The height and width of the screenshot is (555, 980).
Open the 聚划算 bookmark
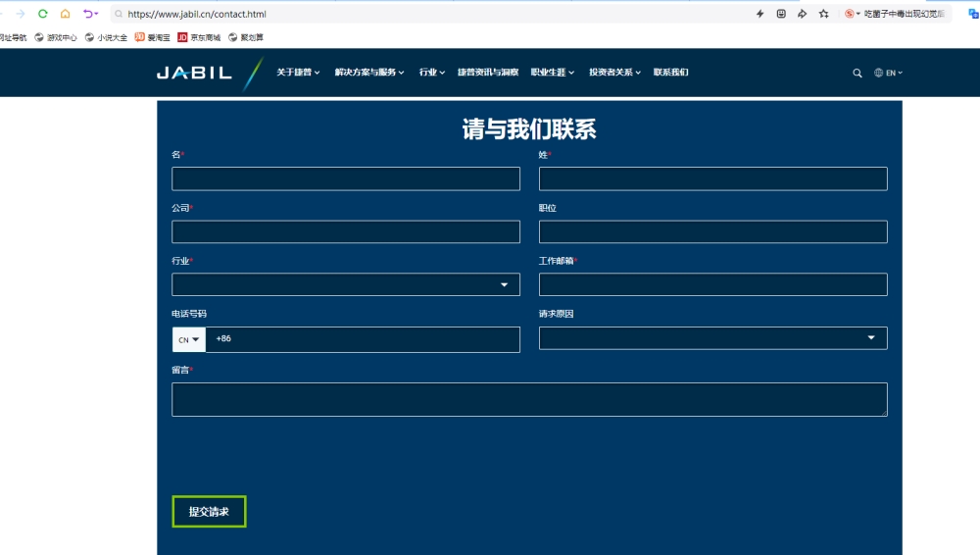click(246, 37)
